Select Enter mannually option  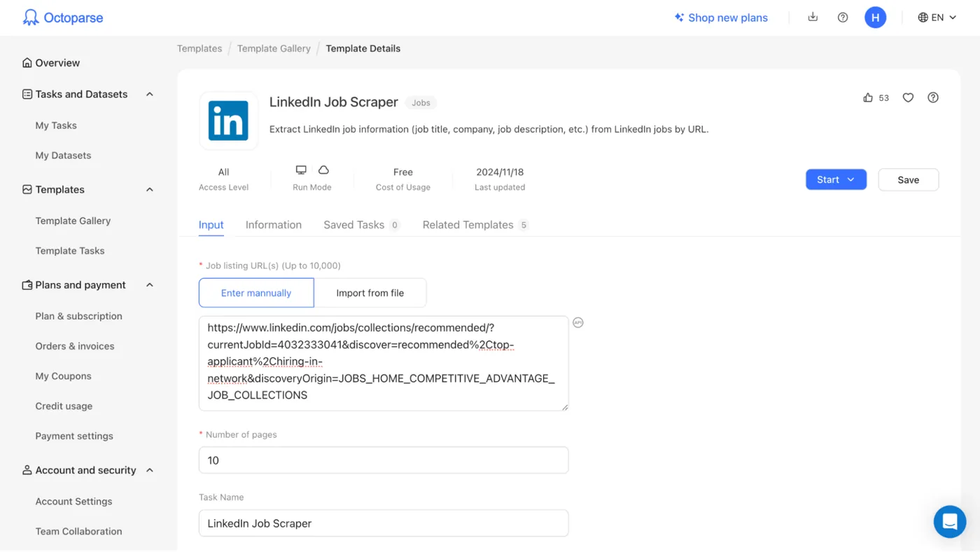coord(256,293)
